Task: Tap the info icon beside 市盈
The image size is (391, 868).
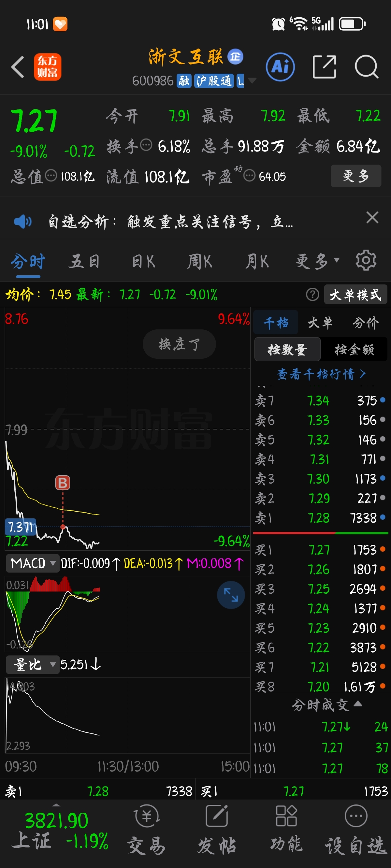Action: coord(249,176)
